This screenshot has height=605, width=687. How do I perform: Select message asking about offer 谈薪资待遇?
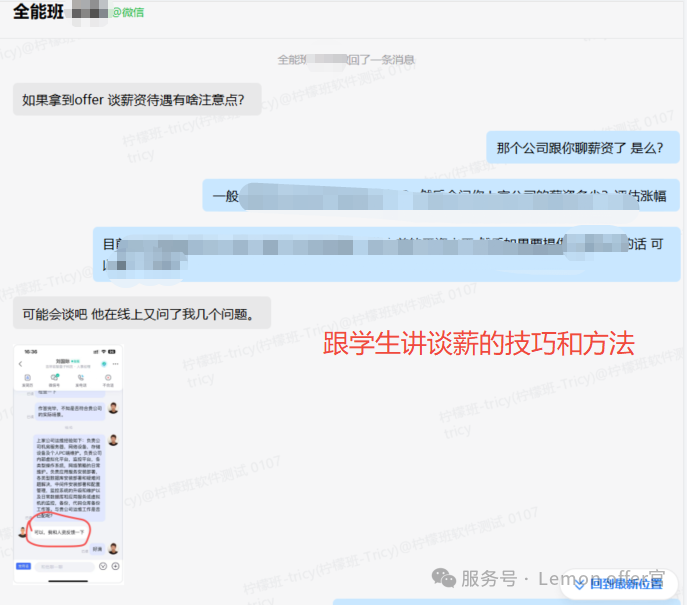click(132, 99)
